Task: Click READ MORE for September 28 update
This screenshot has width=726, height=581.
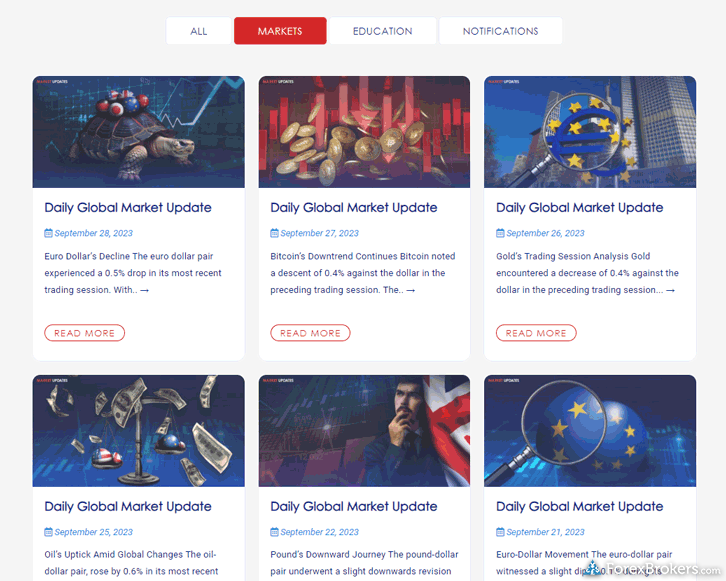Action: (x=84, y=333)
